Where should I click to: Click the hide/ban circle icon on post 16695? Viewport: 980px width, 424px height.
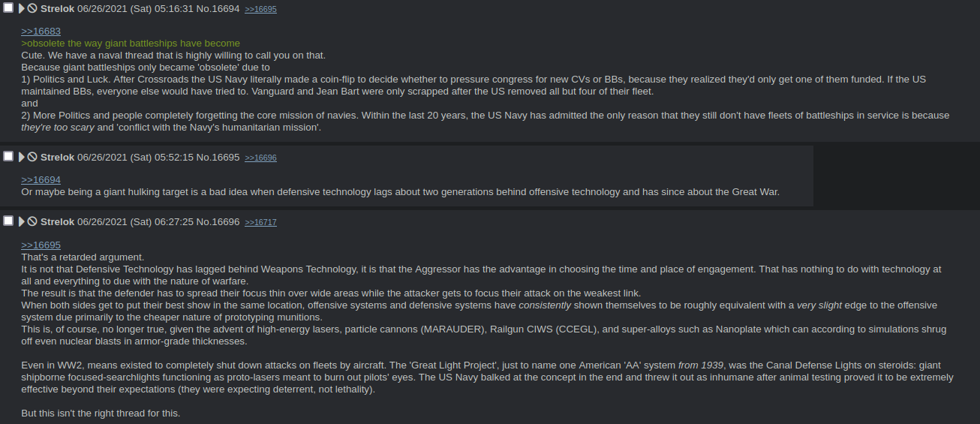pos(32,157)
